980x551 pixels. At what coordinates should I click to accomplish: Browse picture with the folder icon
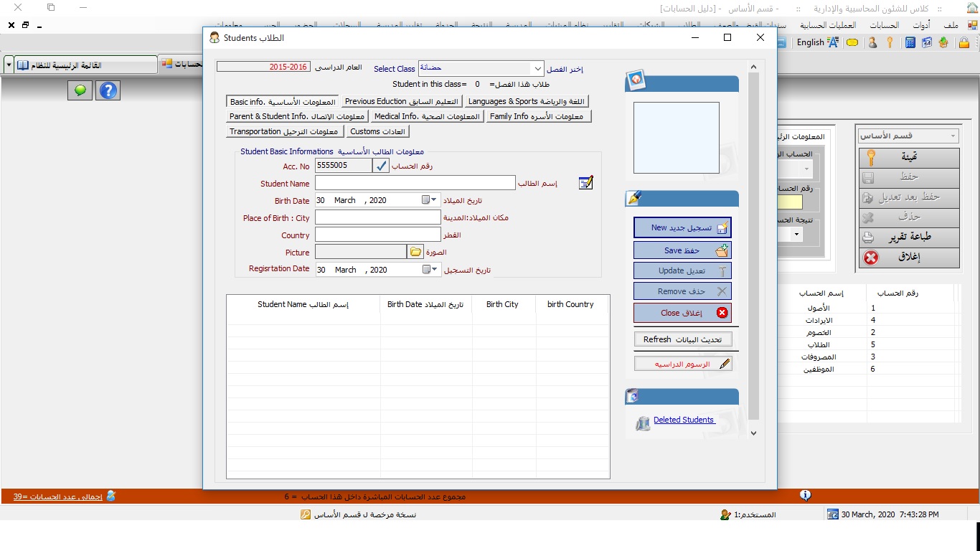tap(415, 252)
